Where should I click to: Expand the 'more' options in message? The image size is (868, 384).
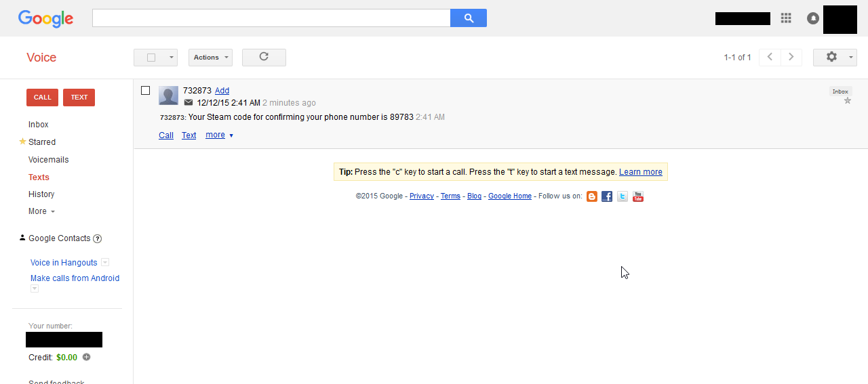(219, 135)
